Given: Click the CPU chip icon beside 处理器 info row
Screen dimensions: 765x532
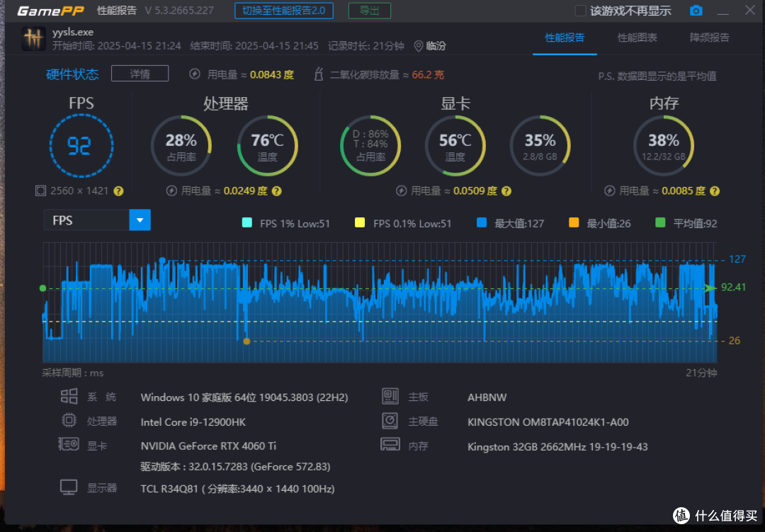Looking at the screenshot, I should 69,420.
